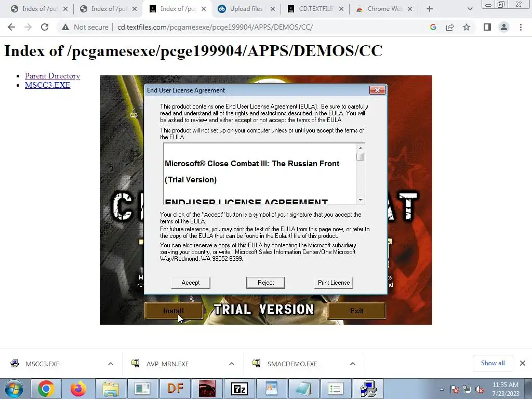Click the Not secure warning icon
Viewport: 532px width, 399px height.
pyautogui.click(x=65, y=27)
